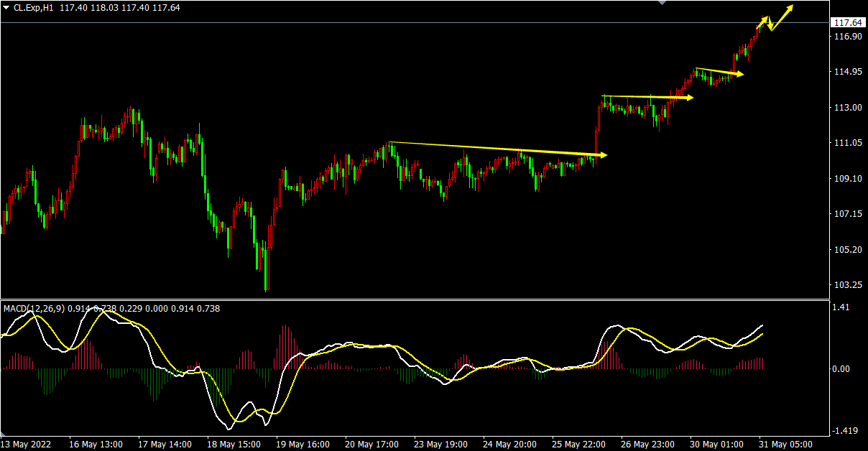This screenshot has width=868, height=451.
Task: Click the 116.90 price axis label
Action: coord(846,37)
